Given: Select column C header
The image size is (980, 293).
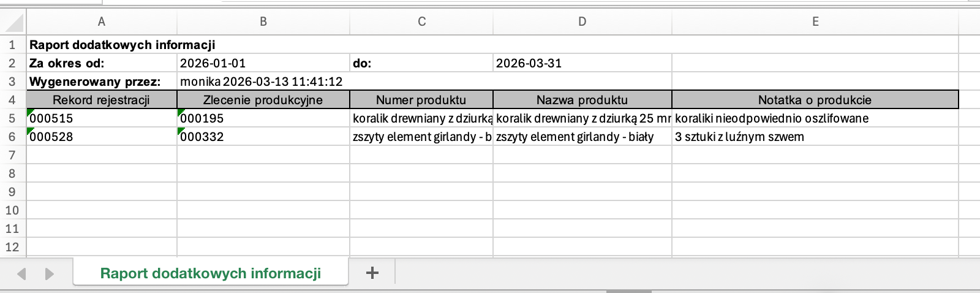Looking at the screenshot, I should pos(421,21).
